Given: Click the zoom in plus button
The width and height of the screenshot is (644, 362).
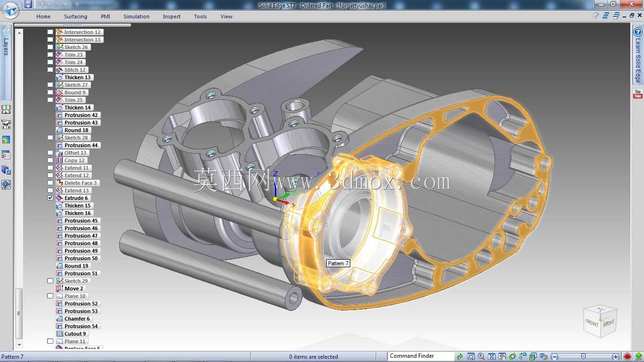Looking at the screenshot, I should [x=616, y=357].
